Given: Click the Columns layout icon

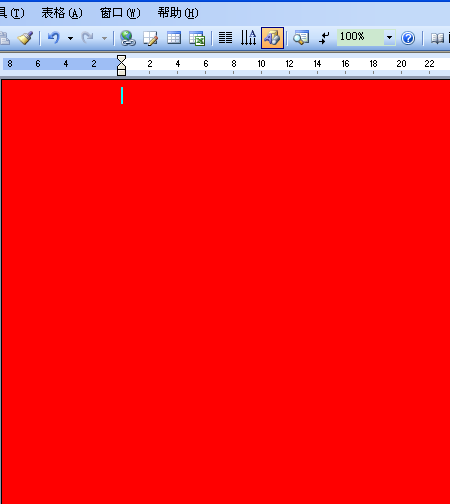Looking at the screenshot, I should coord(225,38).
